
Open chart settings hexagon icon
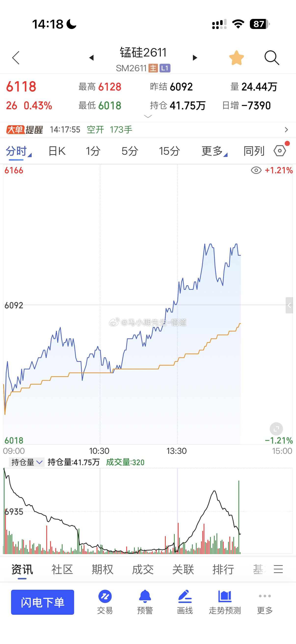(280, 151)
